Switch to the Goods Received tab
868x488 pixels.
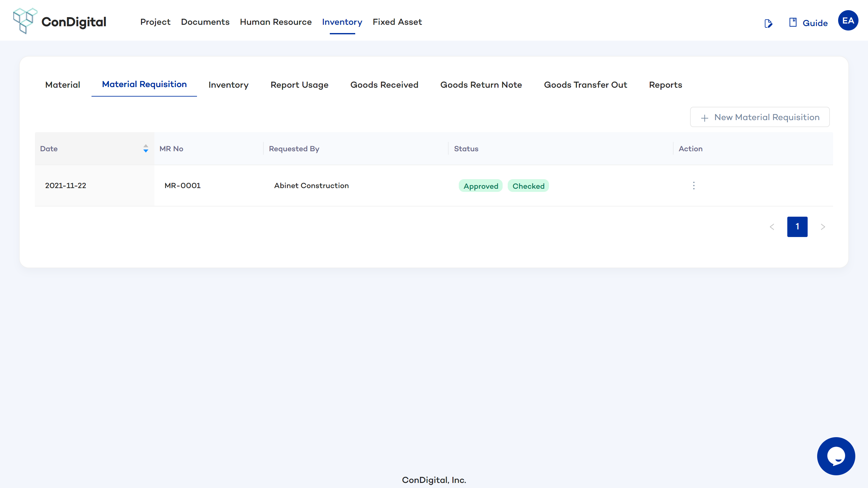[x=384, y=85]
